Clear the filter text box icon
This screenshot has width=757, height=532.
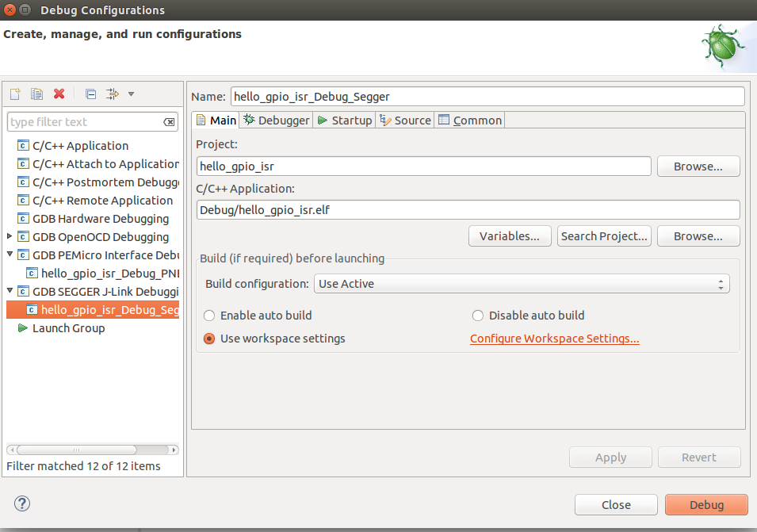click(x=169, y=122)
